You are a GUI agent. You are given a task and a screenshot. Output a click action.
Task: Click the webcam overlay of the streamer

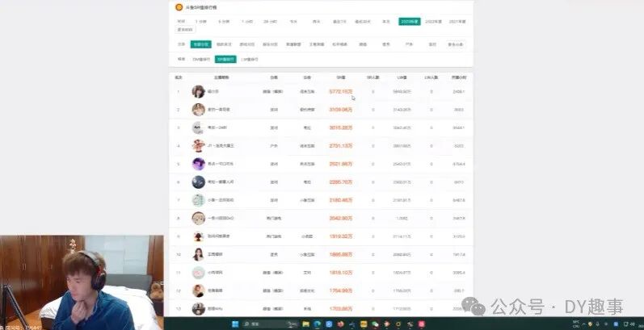tap(82, 282)
